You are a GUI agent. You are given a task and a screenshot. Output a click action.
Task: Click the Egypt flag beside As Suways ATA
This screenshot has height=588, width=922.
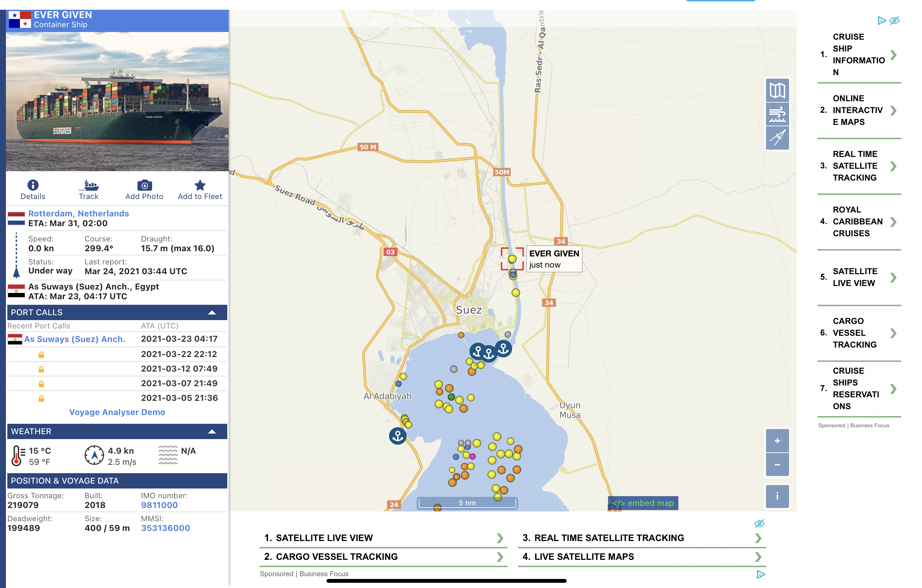(16, 291)
